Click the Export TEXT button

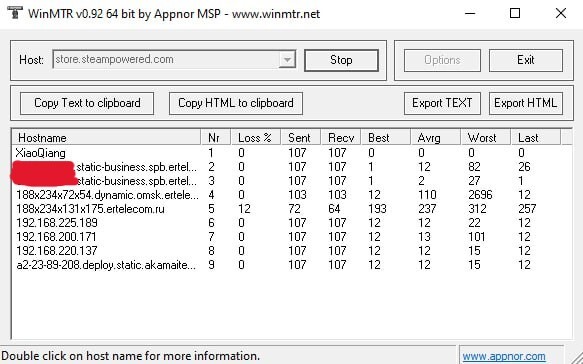pyautogui.click(x=442, y=103)
